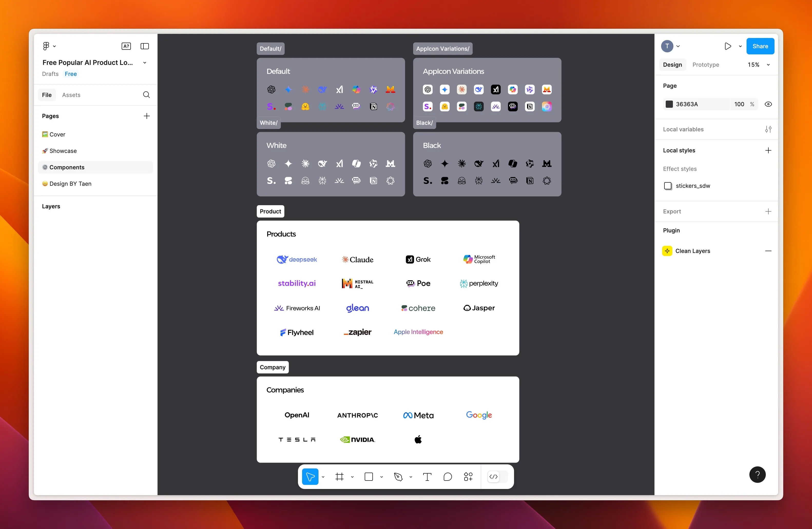Select the Comment tool

point(448,476)
